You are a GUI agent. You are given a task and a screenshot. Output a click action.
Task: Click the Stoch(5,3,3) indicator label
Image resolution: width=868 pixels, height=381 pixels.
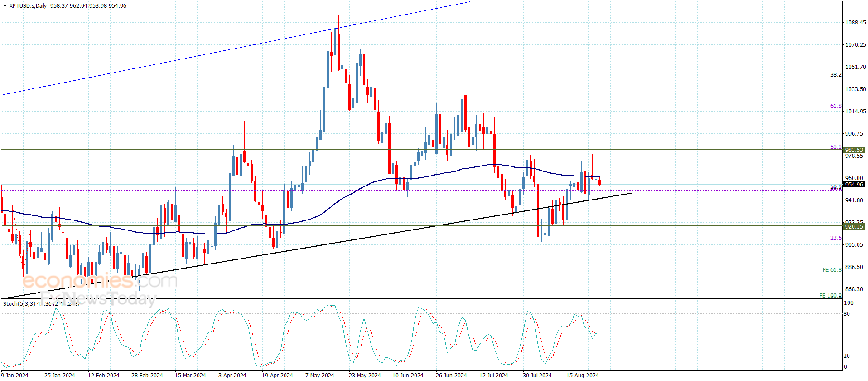click(x=19, y=303)
